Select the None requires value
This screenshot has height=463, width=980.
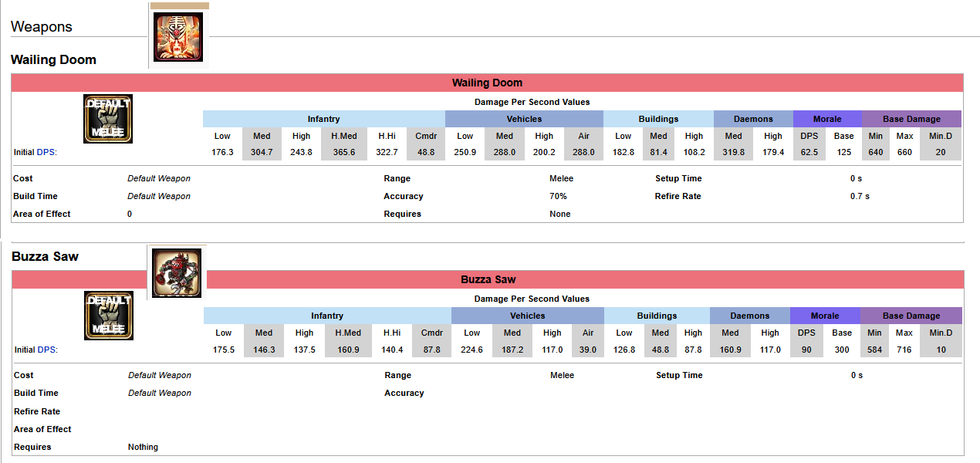coord(560,214)
